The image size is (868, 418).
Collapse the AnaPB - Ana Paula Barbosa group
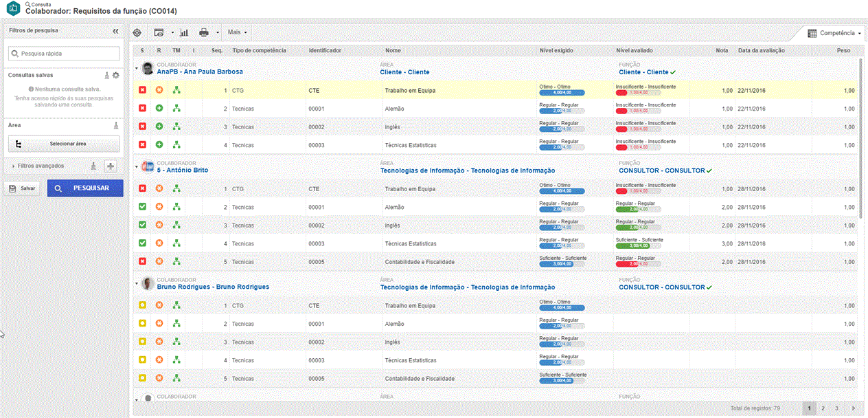tap(136, 69)
